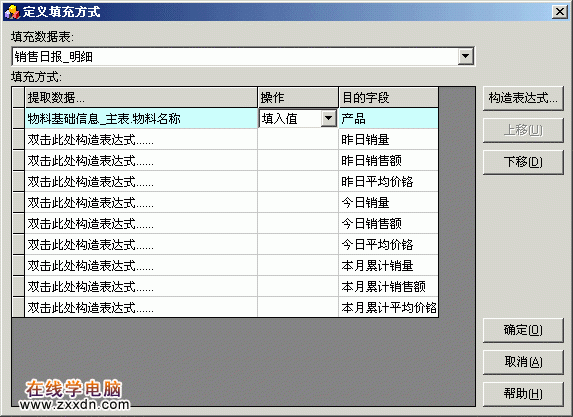Click the 销售日报_明细 combo box field

point(243,56)
